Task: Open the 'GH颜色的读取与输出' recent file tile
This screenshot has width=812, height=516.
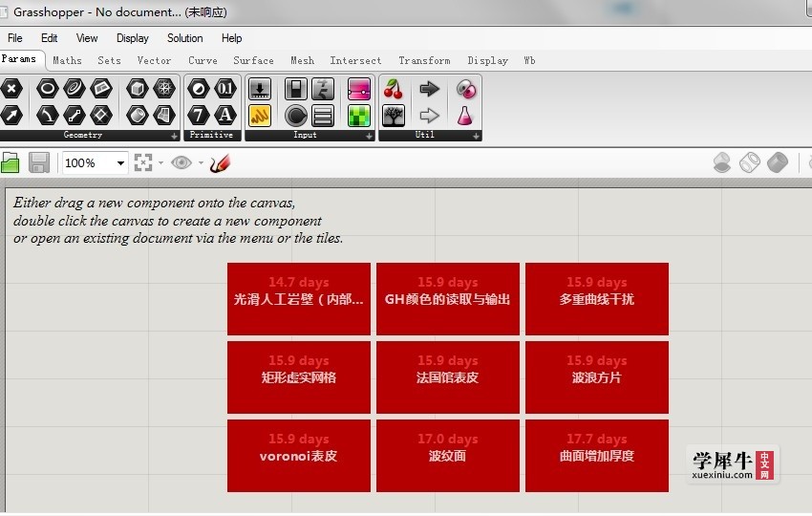Action: tap(448, 299)
